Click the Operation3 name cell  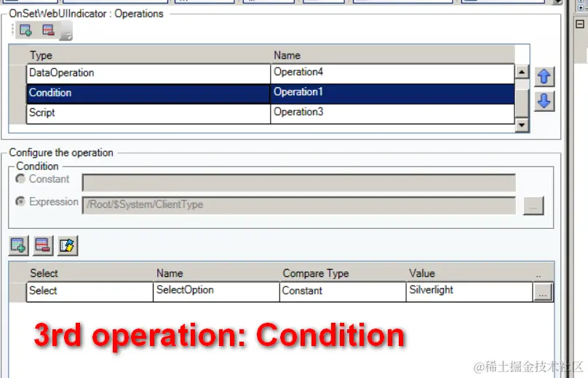pos(392,113)
